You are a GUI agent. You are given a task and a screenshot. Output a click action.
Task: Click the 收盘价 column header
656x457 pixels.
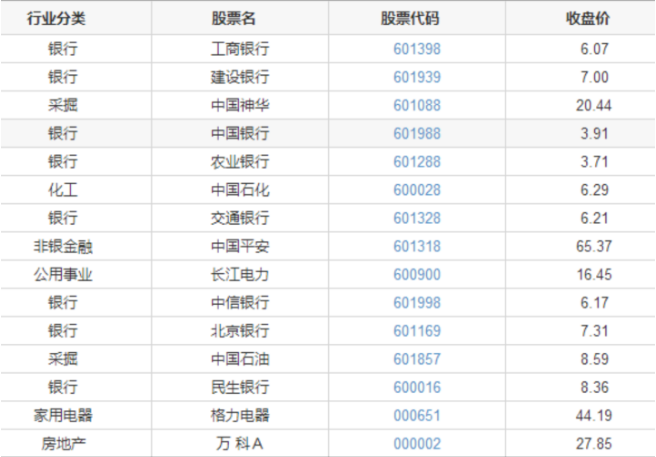587,18
